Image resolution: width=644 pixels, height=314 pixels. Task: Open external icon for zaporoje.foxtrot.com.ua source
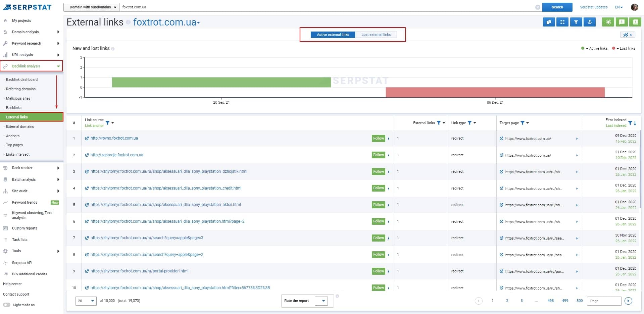point(87,155)
